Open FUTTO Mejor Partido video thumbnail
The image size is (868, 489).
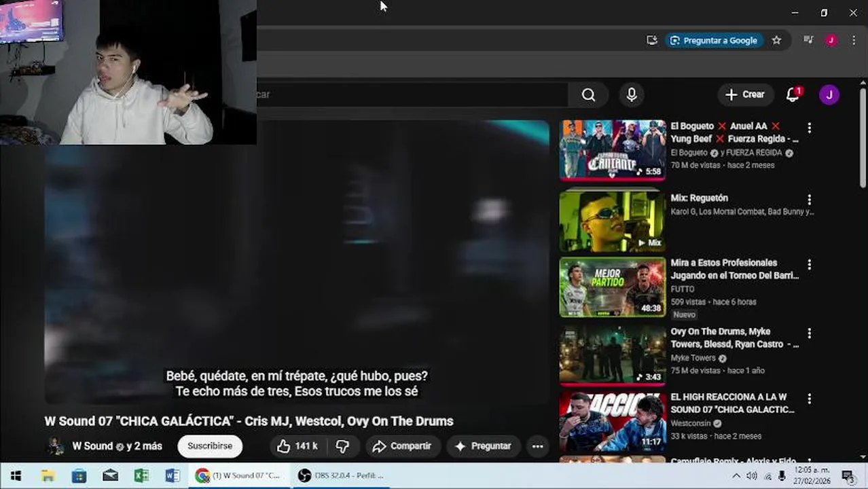tap(613, 287)
